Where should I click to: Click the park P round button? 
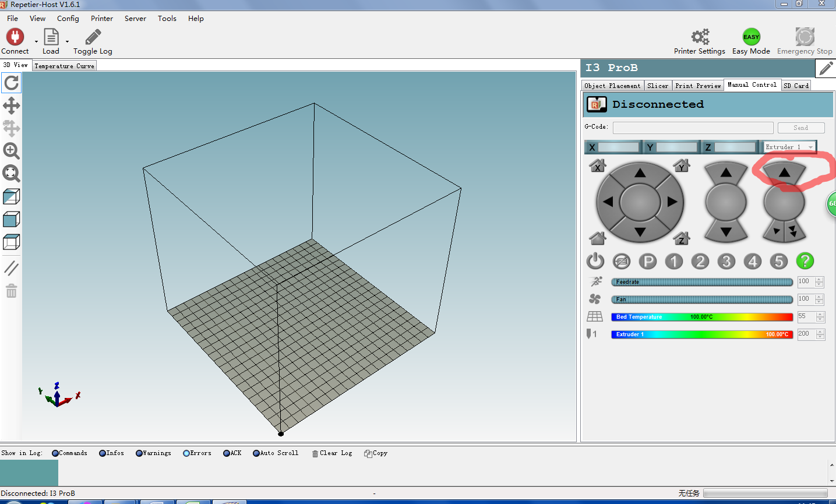[x=648, y=261]
